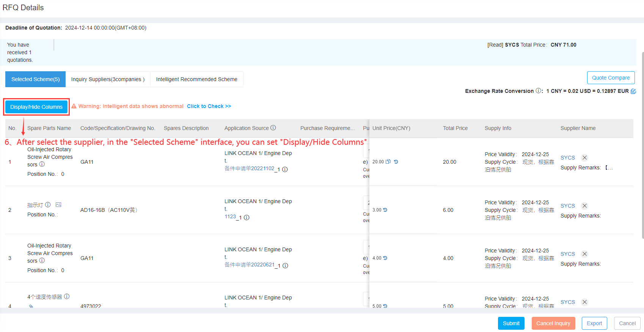Open SYCS supplier link in row 4
Screen dimensions: 644x332
pyautogui.click(x=568, y=302)
